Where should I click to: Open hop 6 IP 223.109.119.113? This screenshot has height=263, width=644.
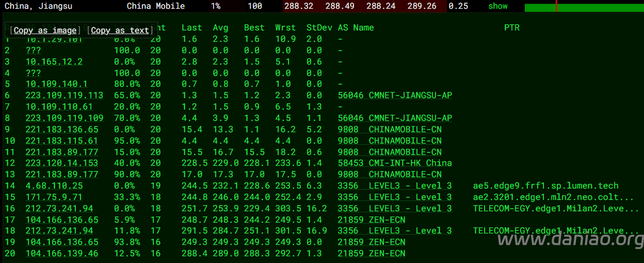click(64, 96)
